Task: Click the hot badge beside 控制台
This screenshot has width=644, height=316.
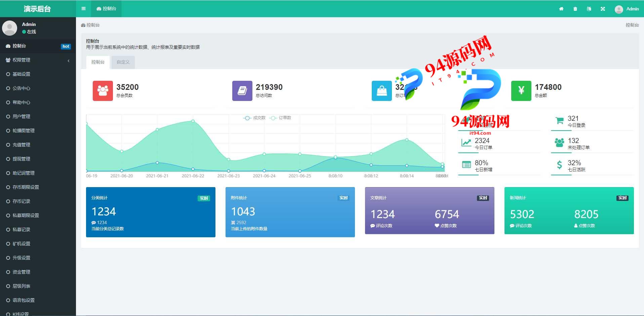Action: pos(66,46)
